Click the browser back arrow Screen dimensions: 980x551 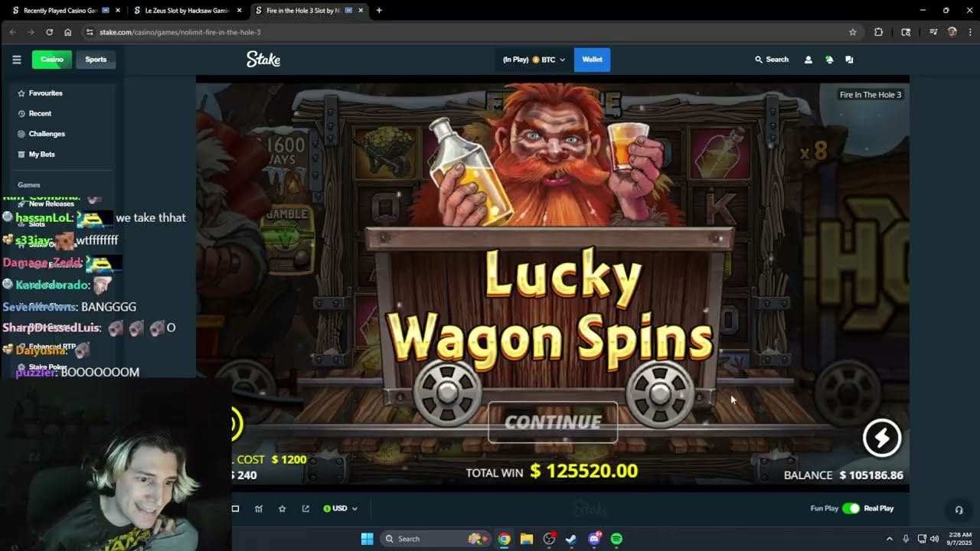coord(12,32)
